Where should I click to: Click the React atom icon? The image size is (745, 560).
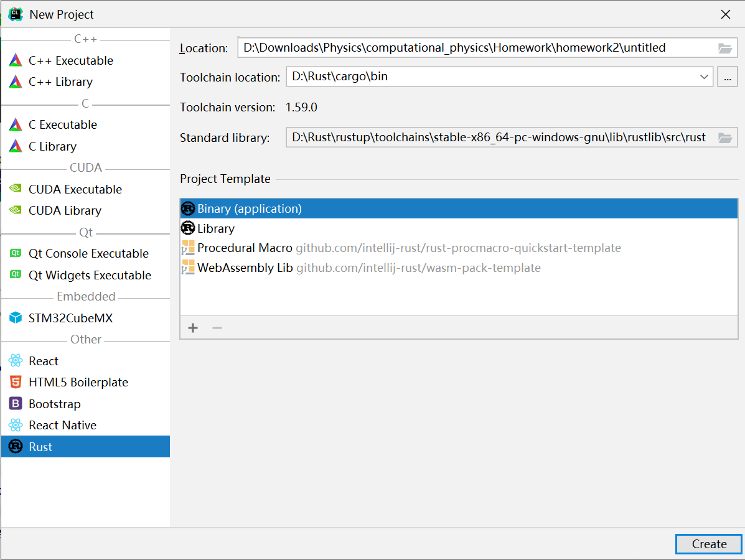(16, 360)
